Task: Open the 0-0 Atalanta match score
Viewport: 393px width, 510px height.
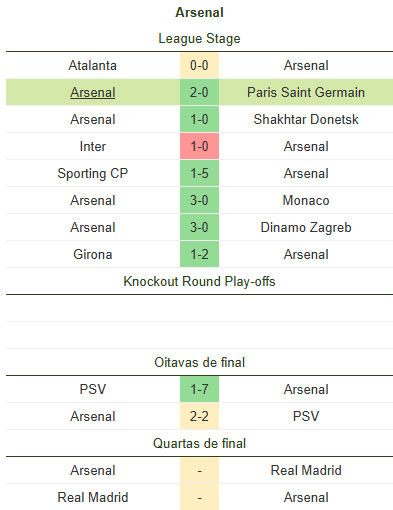Action: [x=199, y=65]
